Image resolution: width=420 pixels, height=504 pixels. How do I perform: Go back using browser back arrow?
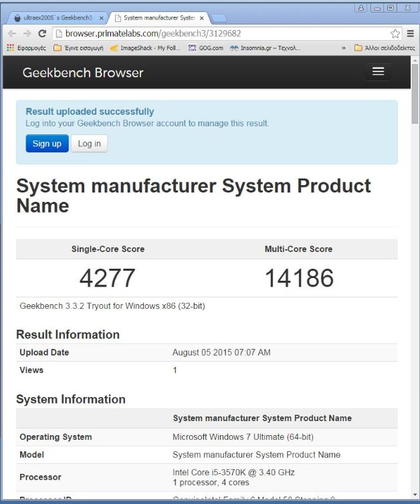[12, 33]
